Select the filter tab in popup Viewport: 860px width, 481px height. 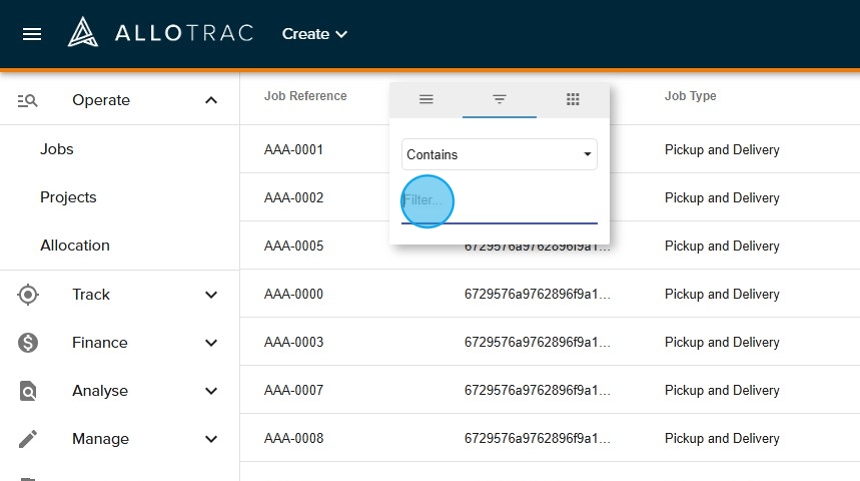click(499, 99)
